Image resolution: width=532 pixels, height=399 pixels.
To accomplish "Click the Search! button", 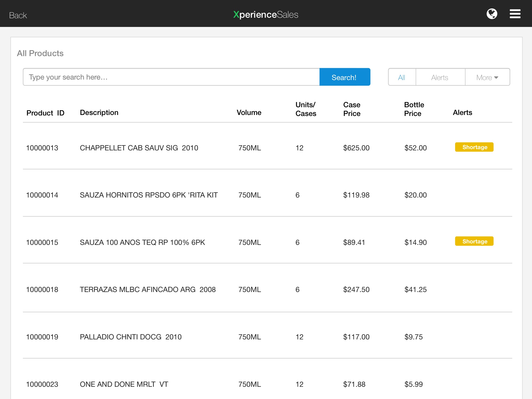I will tap(345, 77).
